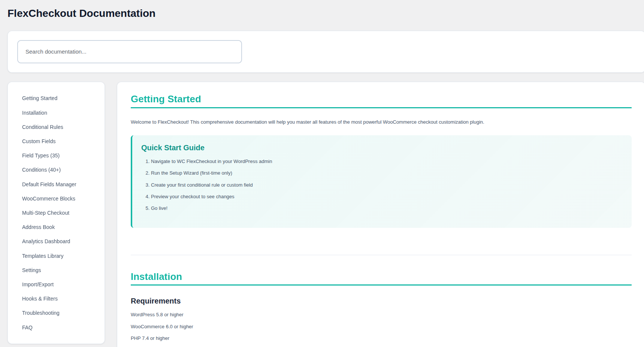
Task: Browse the Templates Library section
Action: [43, 256]
